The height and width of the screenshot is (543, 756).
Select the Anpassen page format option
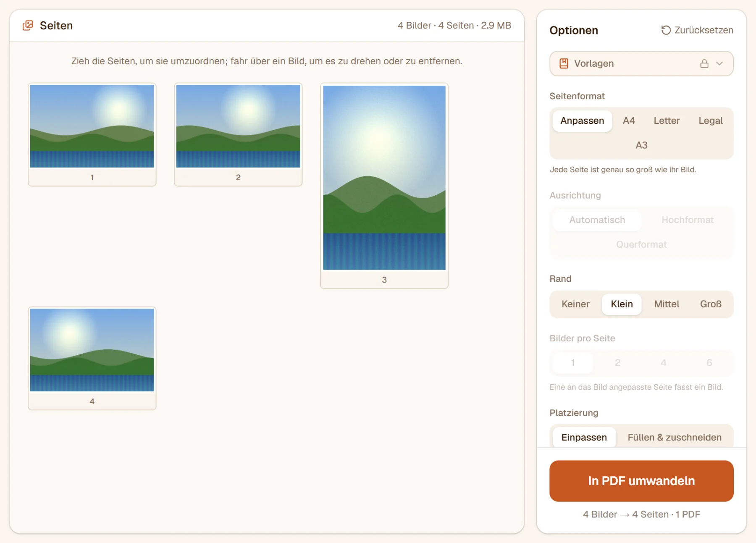pos(582,121)
